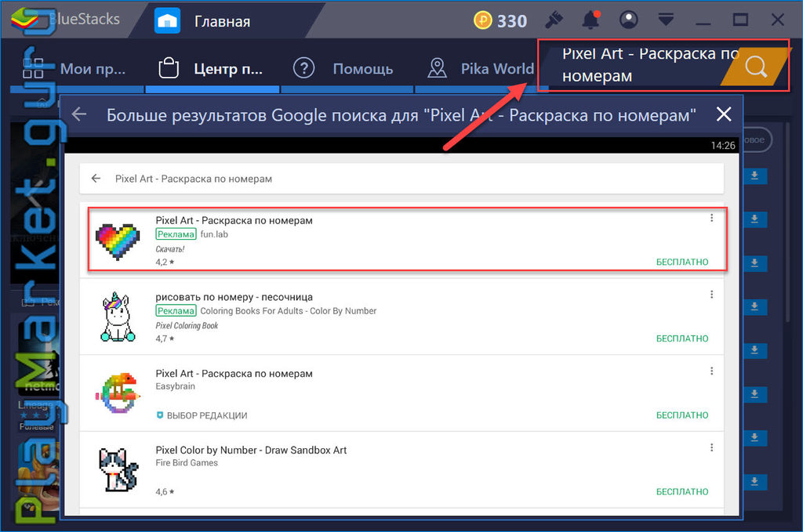Viewport: 803px width, 532px height.
Task: Click the 4,6 star rating
Action: point(165,491)
